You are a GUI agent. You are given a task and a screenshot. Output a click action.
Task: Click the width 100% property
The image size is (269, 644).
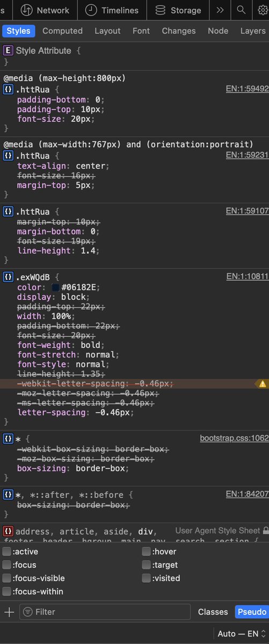pyautogui.click(x=46, y=316)
